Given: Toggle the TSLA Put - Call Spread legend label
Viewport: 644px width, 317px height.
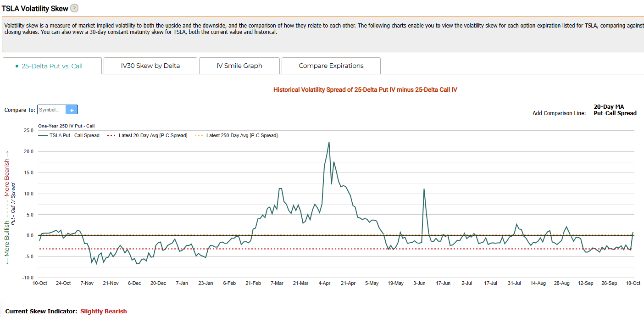Looking at the screenshot, I should (x=74, y=136).
